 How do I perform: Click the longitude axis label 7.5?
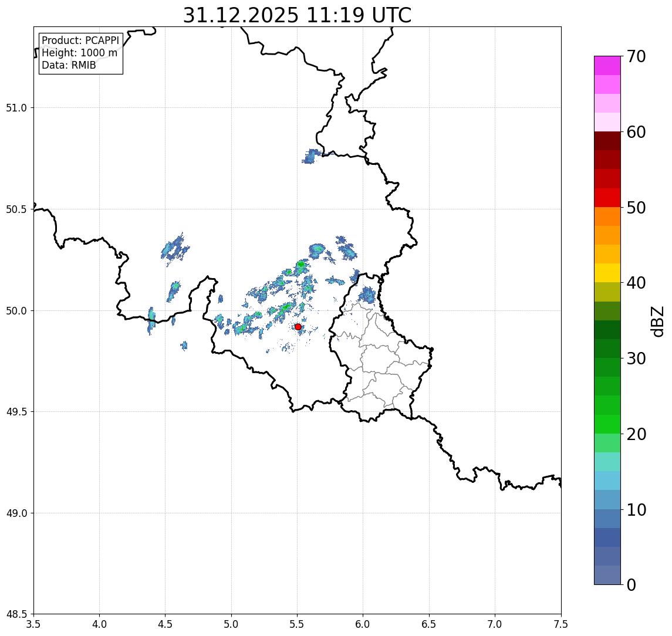click(561, 624)
